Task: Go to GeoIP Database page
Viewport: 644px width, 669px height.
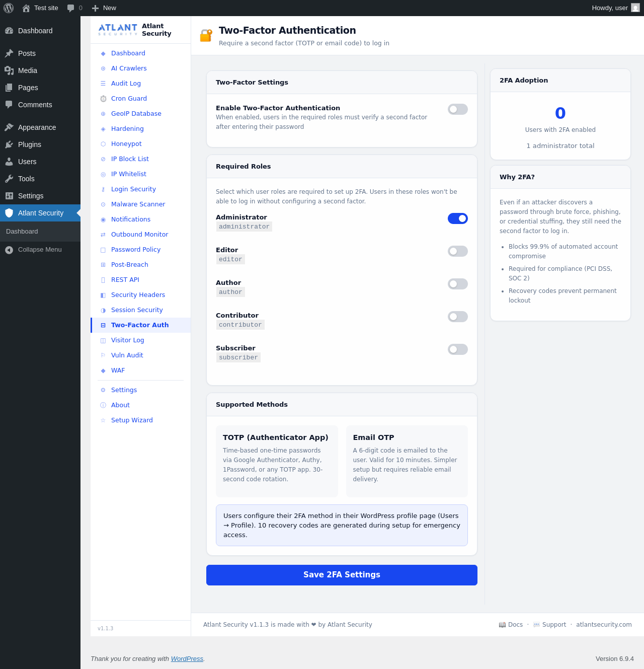Action: tap(140, 114)
